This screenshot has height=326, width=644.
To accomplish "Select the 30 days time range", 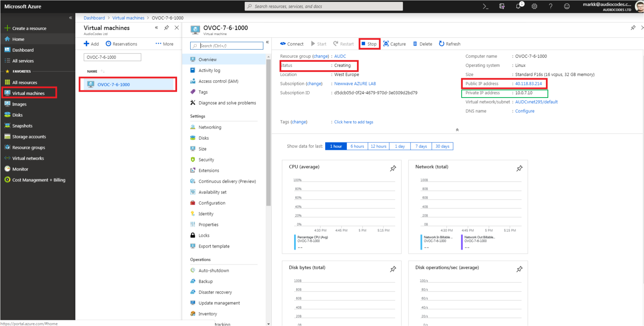I will coord(442,146).
